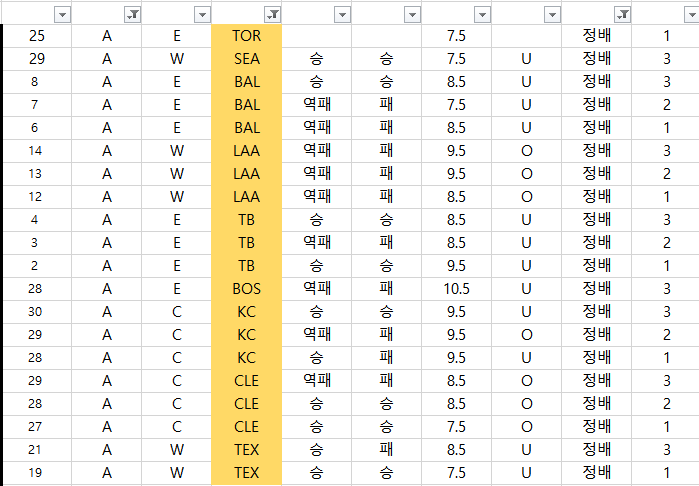Open the active filter on the league column showing A
Viewport: 699px width, 486px height.
132,14
